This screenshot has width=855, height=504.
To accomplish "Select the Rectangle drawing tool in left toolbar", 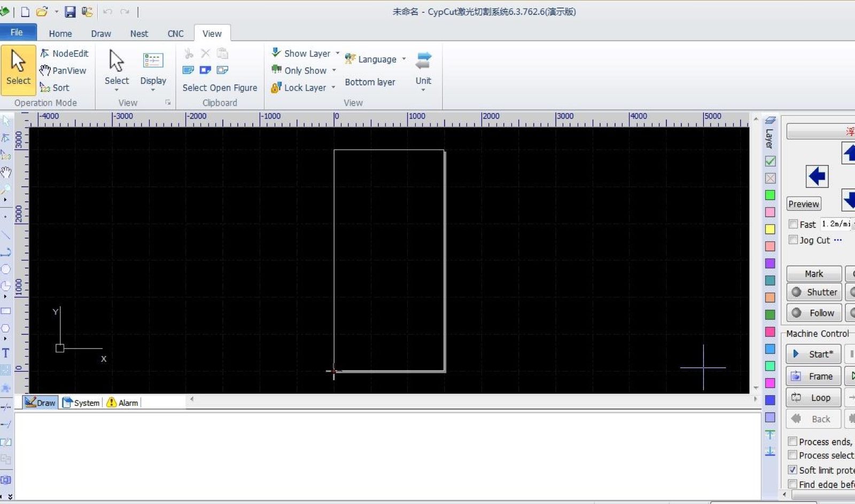I will click(x=6, y=311).
